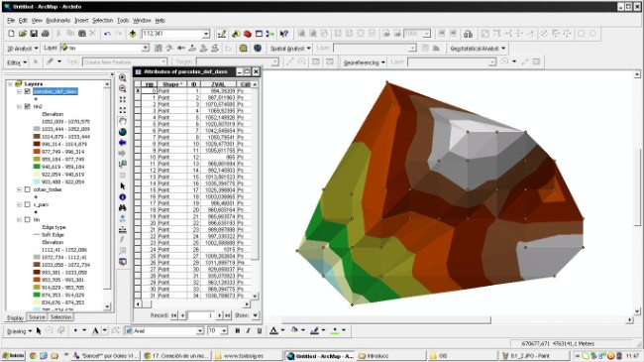
Task: Activate the Pan hand tool
Action: (x=123, y=121)
